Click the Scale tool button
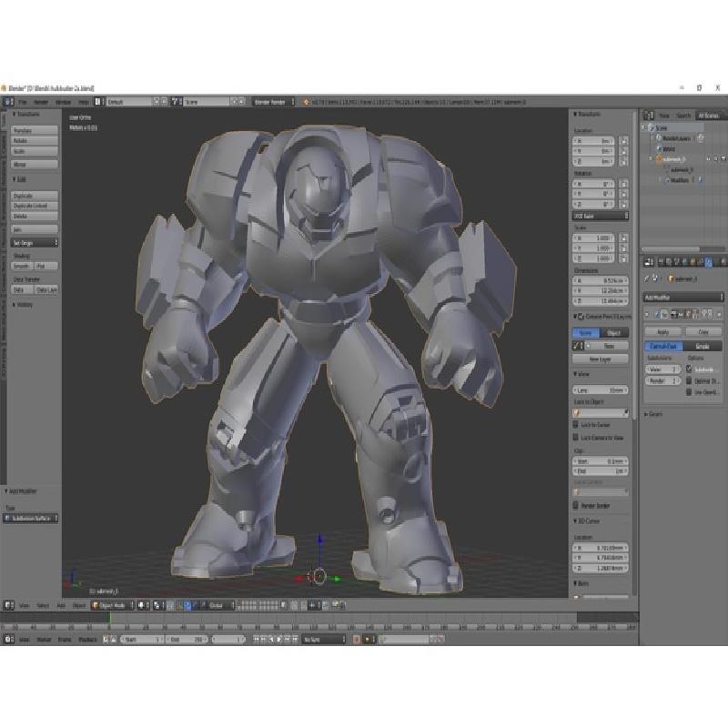Image resolution: width=728 pixels, height=728 pixels. pyautogui.click(x=35, y=151)
